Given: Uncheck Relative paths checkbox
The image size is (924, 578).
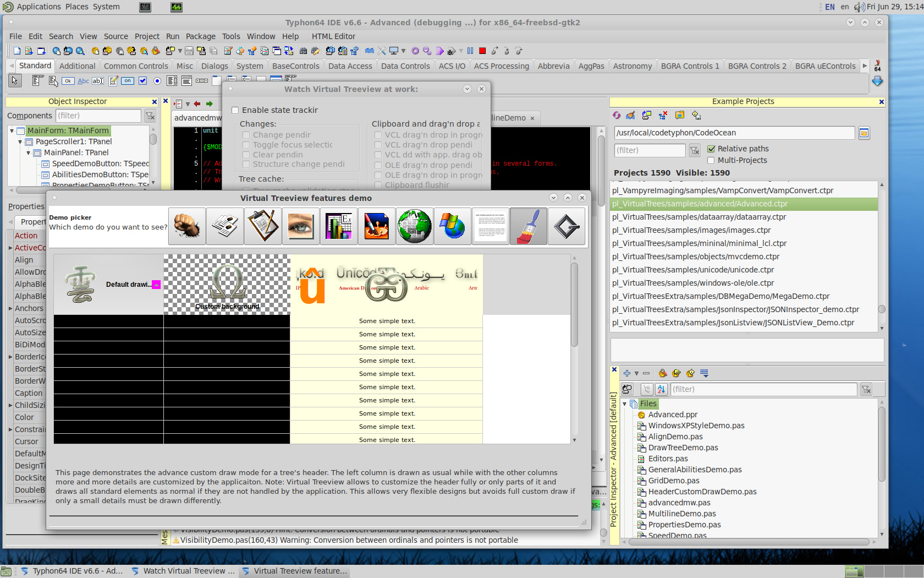Looking at the screenshot, I should 711,149.
